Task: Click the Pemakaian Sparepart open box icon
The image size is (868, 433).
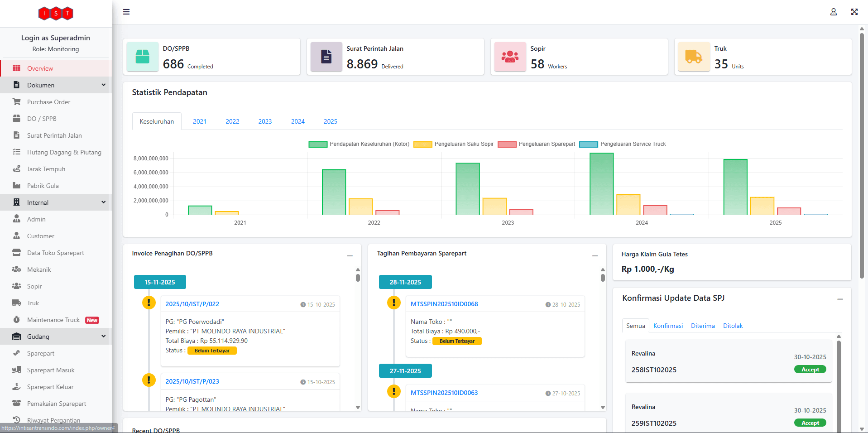Action: 17,403
